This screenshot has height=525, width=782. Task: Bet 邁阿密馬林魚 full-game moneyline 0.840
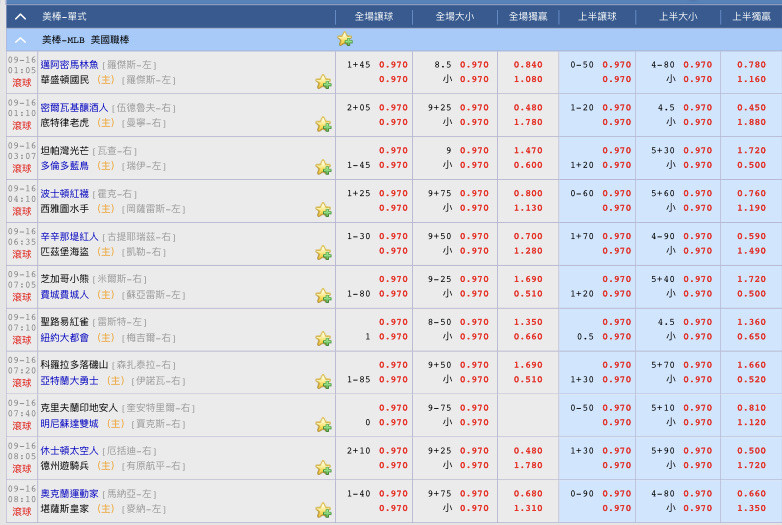tap(528, 64)
